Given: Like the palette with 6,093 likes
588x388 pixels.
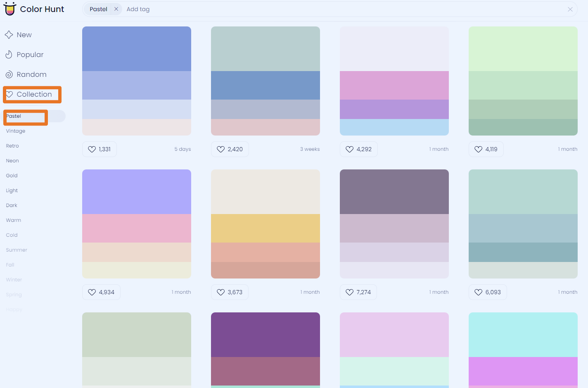Looking at the screenshot, I should (479, 292).
